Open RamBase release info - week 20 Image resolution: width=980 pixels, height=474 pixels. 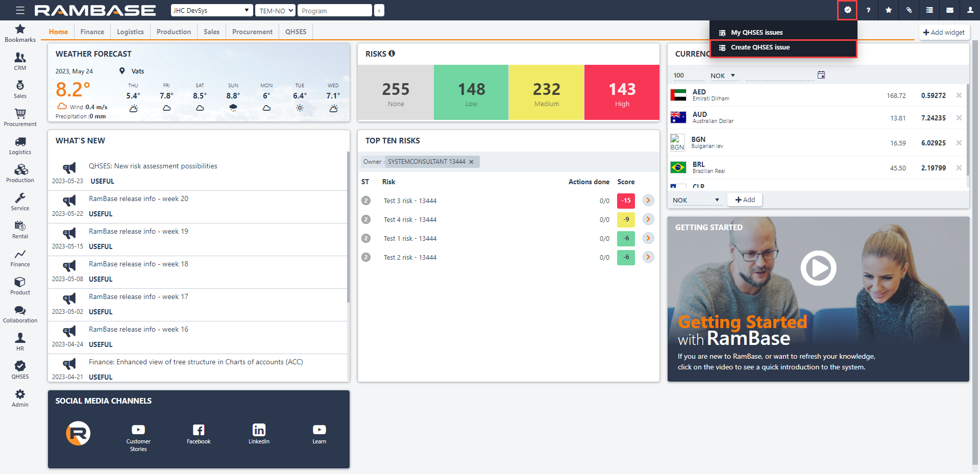pyautogui.click(x=138, y=198)
